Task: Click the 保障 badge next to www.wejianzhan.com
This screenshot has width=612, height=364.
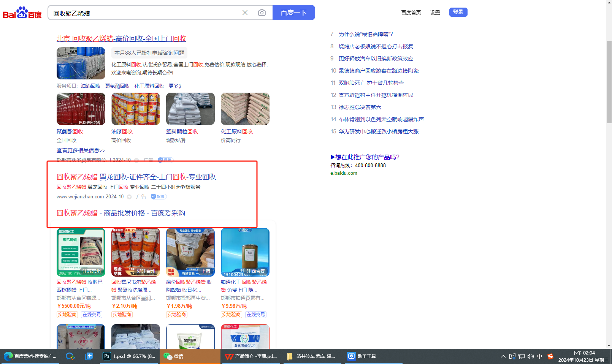Action: [159, 197]
